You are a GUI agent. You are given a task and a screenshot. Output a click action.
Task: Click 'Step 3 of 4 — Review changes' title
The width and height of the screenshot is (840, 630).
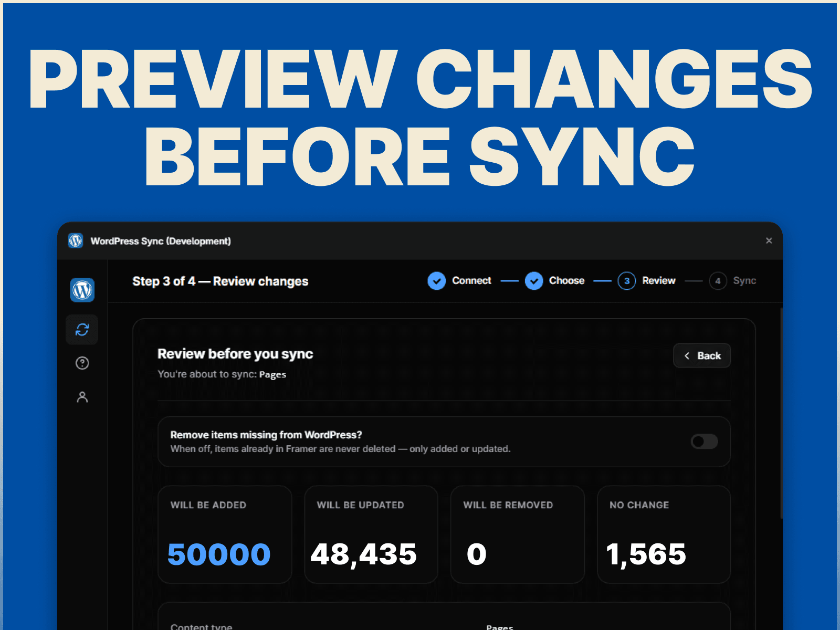220,281
